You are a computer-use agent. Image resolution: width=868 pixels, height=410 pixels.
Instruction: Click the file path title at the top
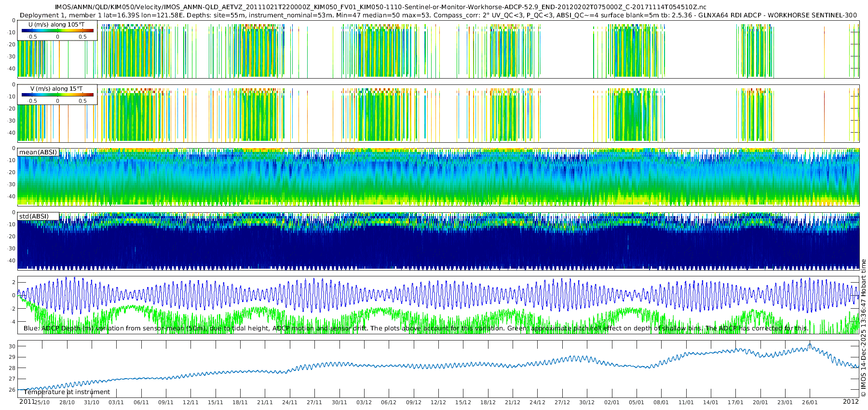(380, 7)
